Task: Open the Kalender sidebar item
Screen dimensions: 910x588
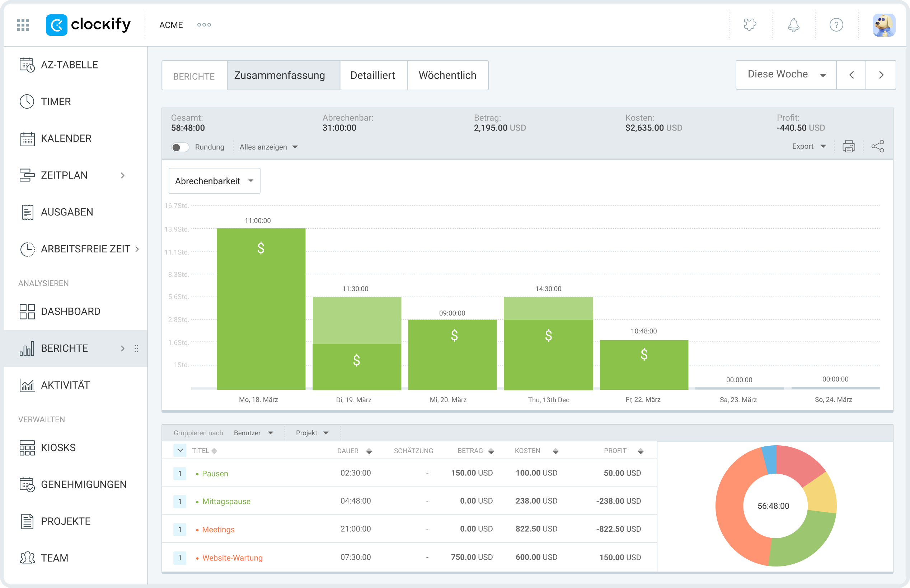Action: pyautogui.click(x=66, y=138)
